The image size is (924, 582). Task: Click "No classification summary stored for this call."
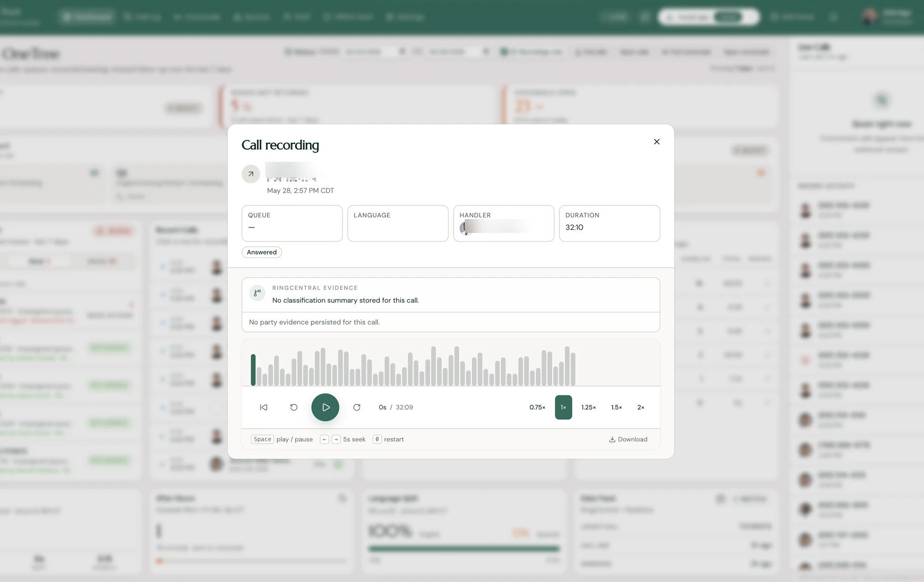coord(346,300)
